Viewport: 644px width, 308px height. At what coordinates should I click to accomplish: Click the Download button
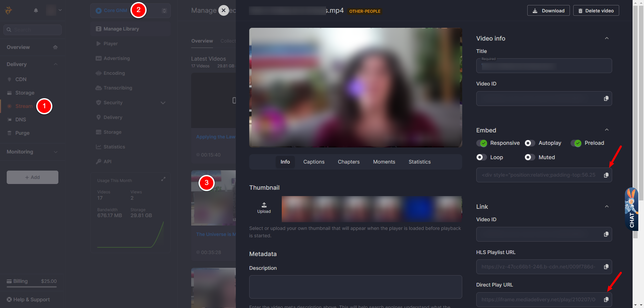click(548, 11)
